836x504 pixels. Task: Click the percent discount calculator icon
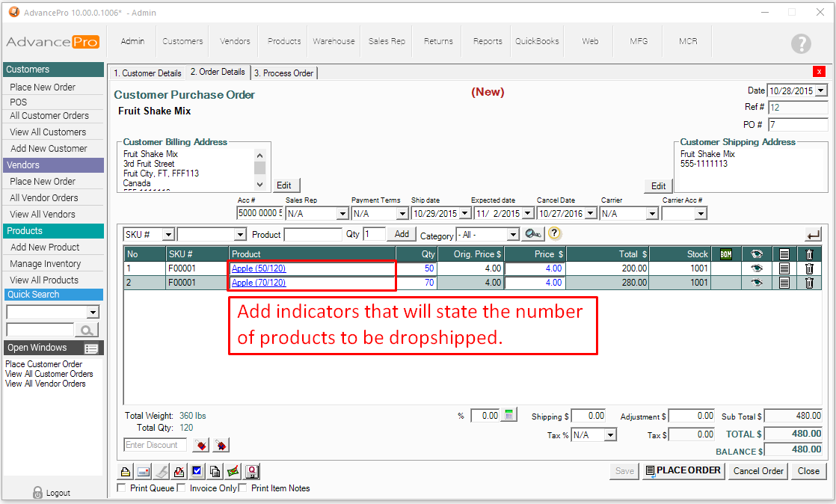[x=509, y=415]
